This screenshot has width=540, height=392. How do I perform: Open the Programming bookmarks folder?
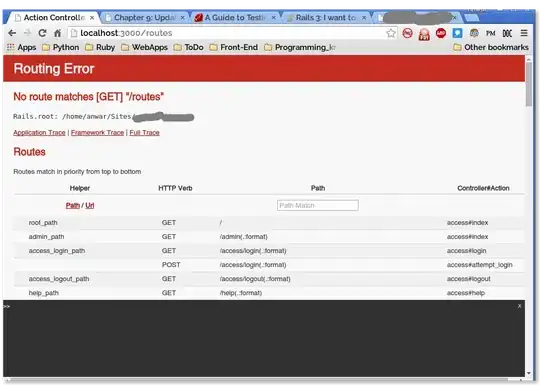300,47
